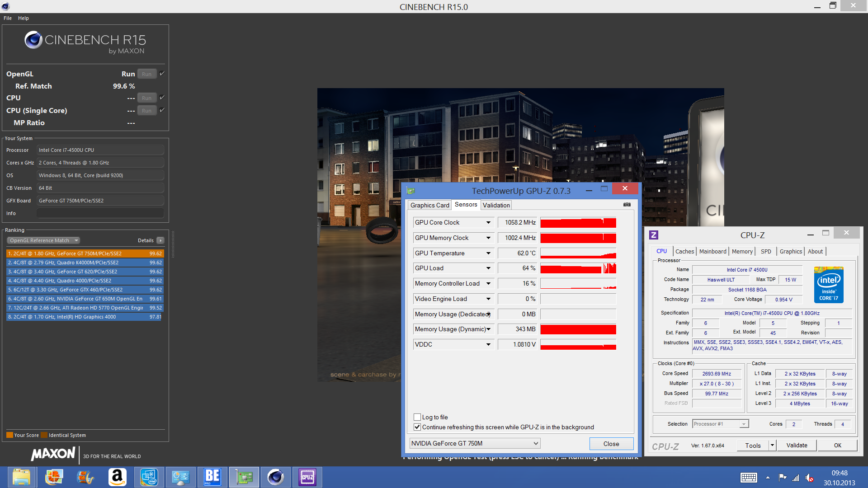
Task: Switch to Validation tab in GPU-Z
Action: (496, 205)
